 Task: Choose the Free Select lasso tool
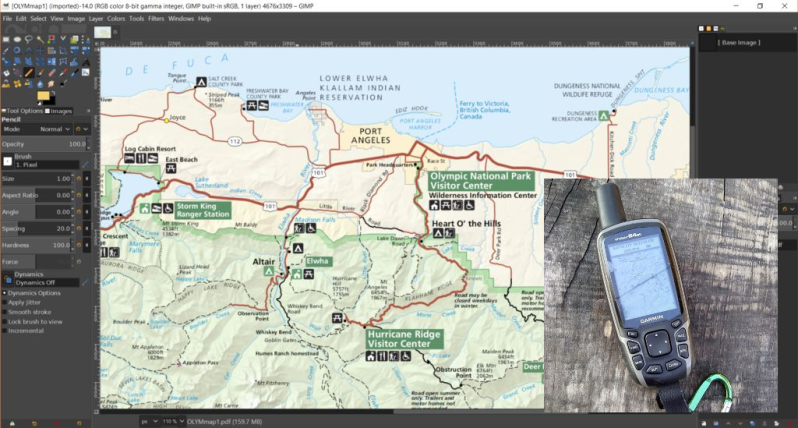coord(28,39)
